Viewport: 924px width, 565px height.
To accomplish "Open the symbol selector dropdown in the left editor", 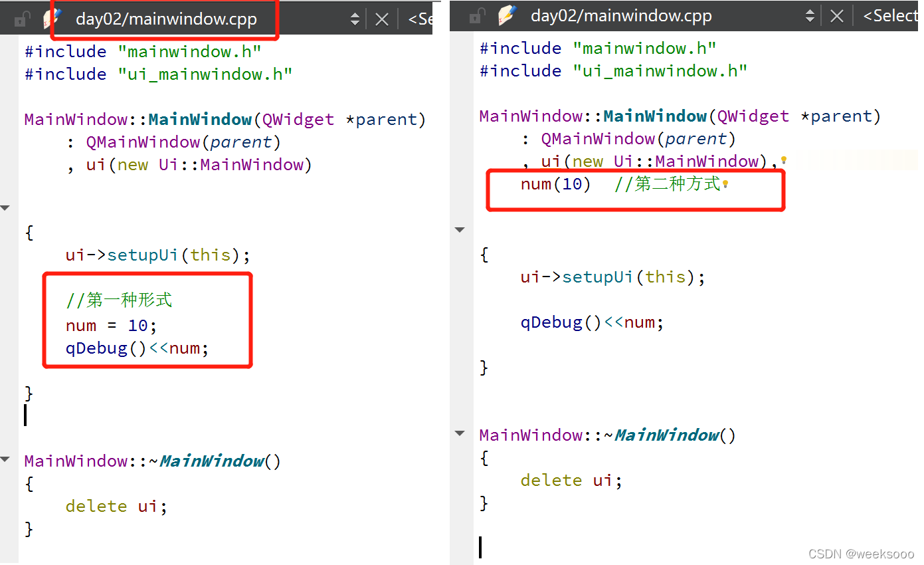I will [x=420, y=19].
